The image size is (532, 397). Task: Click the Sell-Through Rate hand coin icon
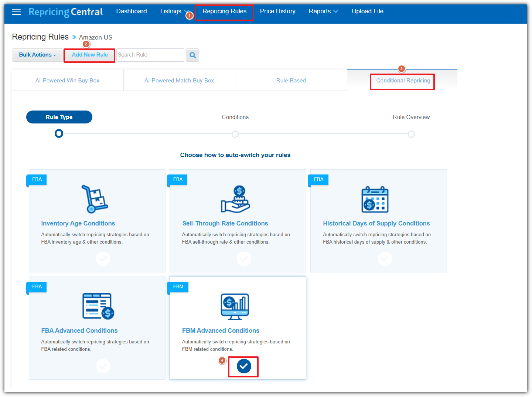point(236,199)
